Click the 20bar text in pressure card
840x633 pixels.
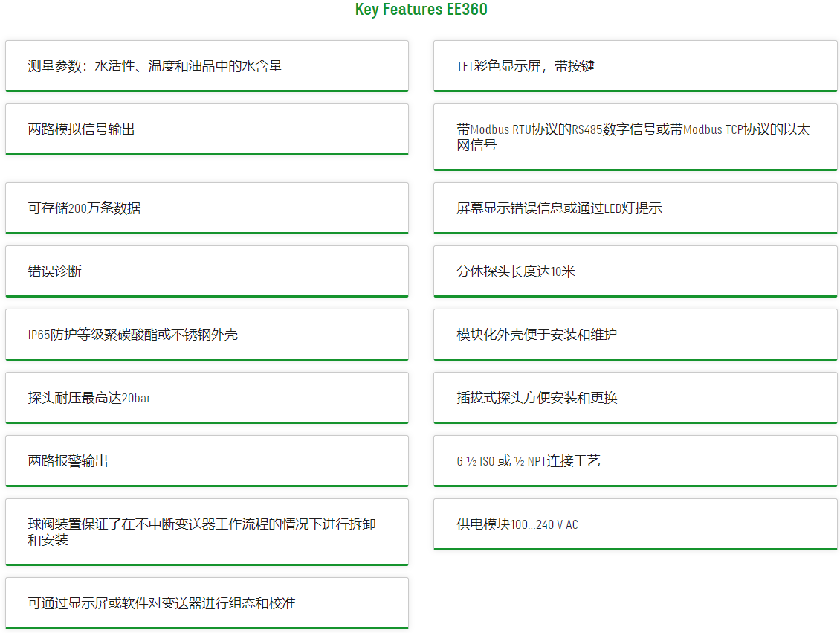(x=136, y=399)
